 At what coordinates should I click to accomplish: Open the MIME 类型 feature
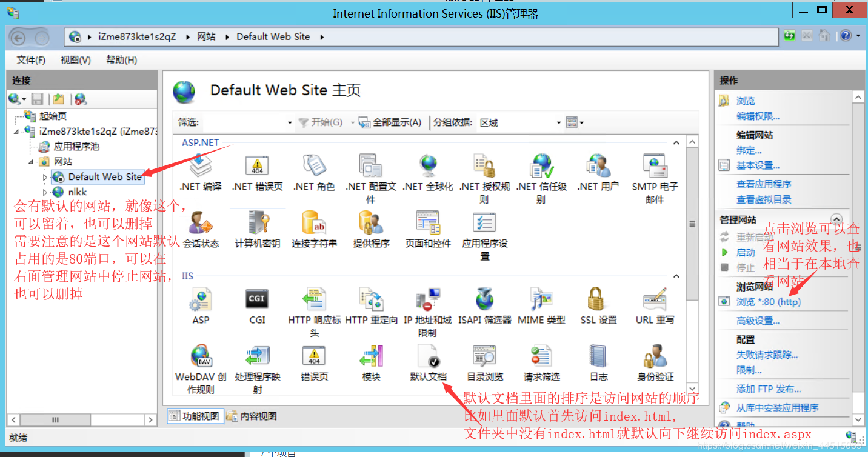pyautogui.click(x=541, y=305)
